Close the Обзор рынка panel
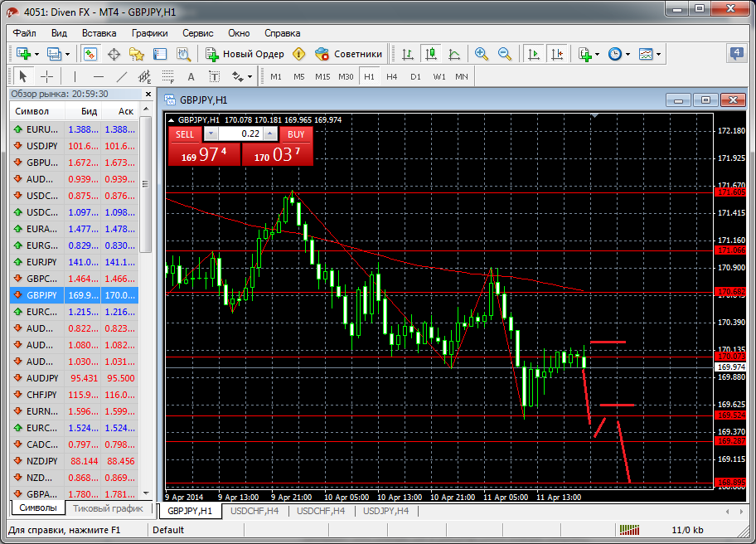756x544 pixels. coord(148,94)
